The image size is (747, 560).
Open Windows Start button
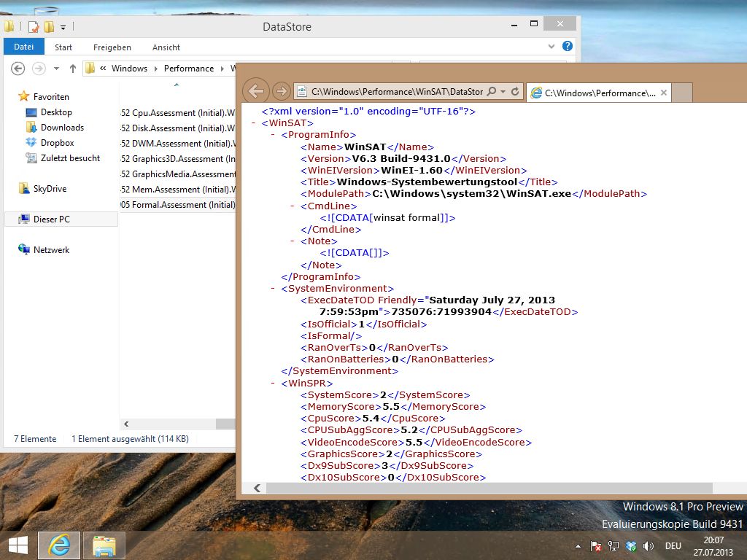click(18, 545)
